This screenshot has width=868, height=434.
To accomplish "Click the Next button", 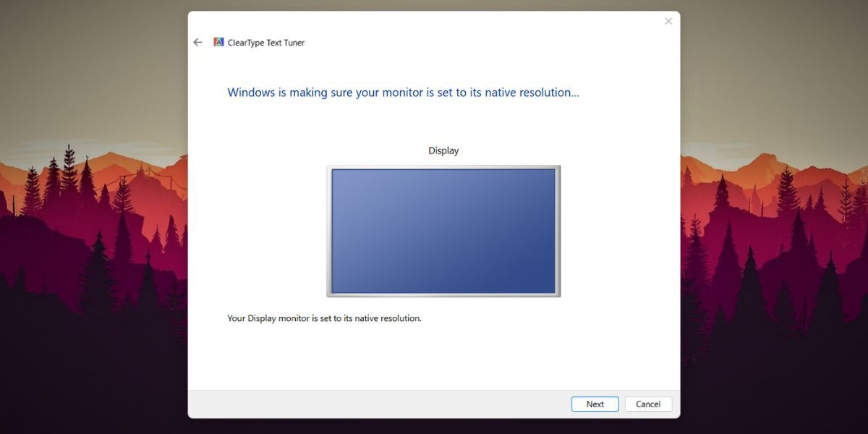I will click(x=595, y=404).
